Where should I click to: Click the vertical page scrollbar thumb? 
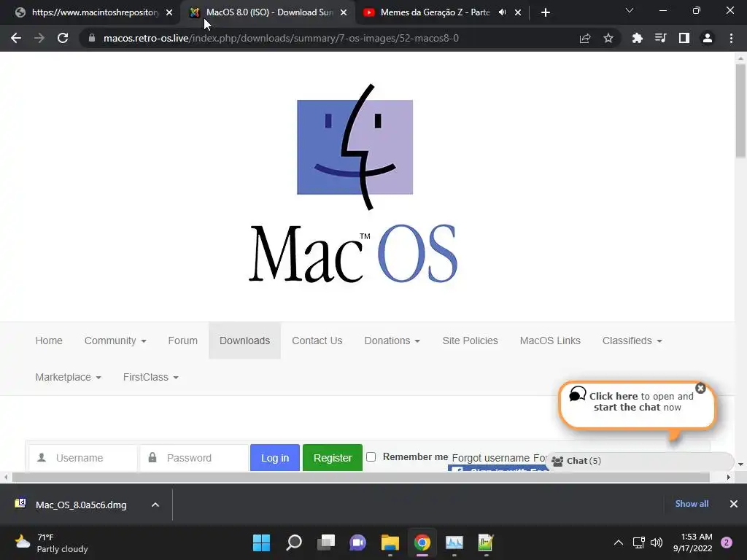coord(740,111)
